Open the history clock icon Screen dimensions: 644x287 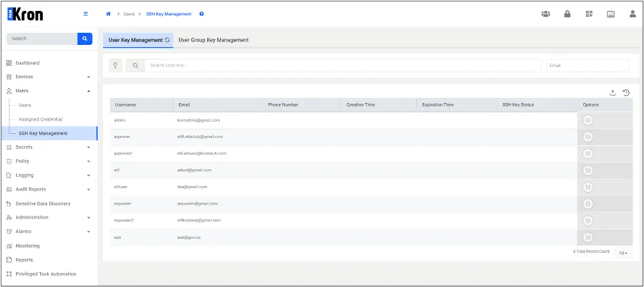[626, 93]
